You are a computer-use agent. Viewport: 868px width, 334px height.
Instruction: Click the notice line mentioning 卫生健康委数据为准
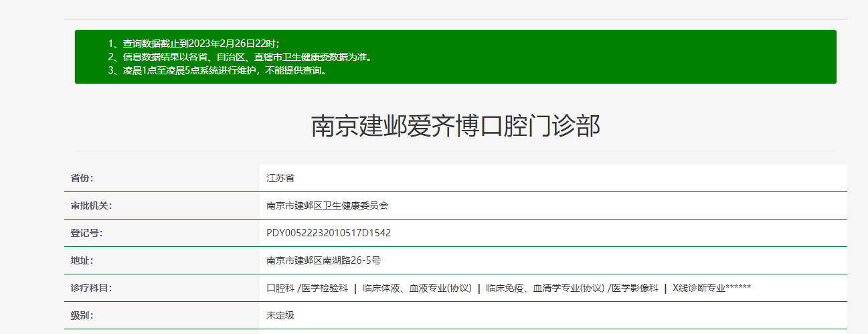tap(239, 57)
